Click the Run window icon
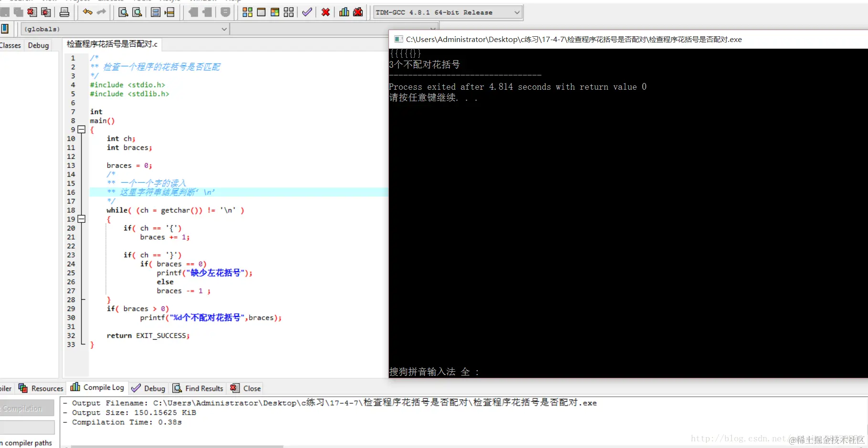 (261, 12)
